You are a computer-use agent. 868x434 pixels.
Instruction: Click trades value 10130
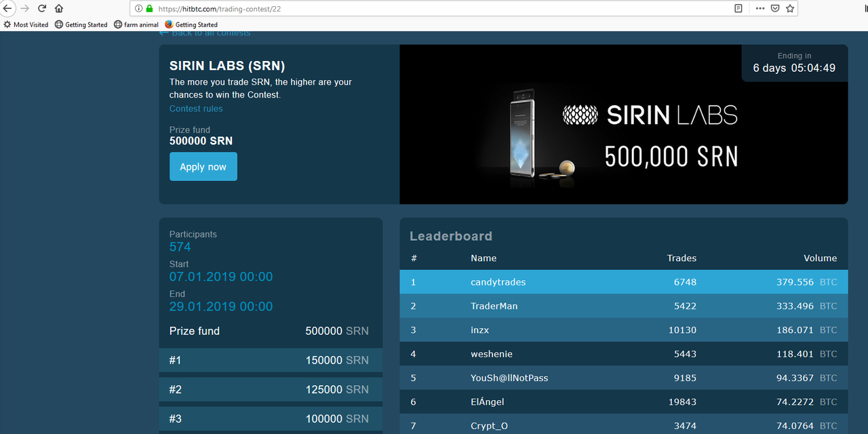pyautogui.click(x=682, y=330)
